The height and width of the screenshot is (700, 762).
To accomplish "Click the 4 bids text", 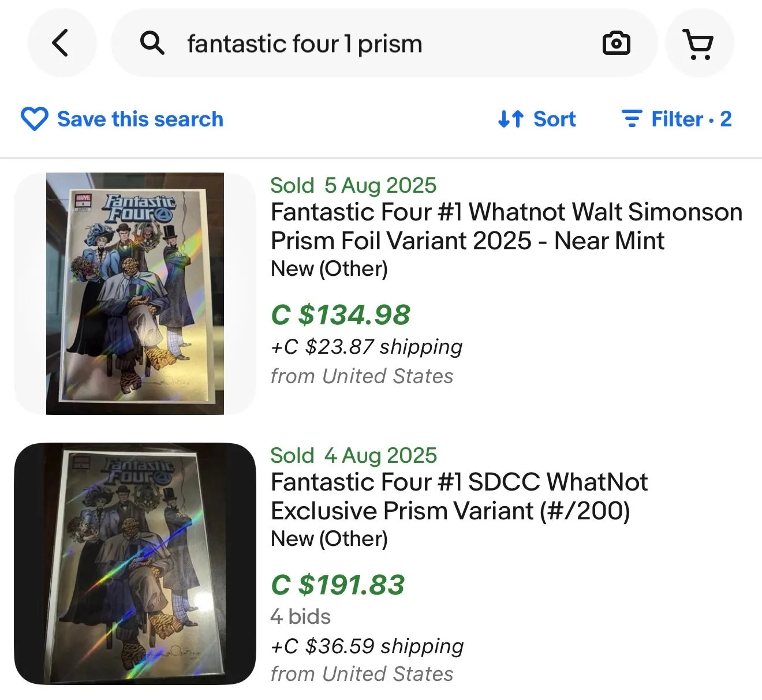I will [x=301, y=616].
